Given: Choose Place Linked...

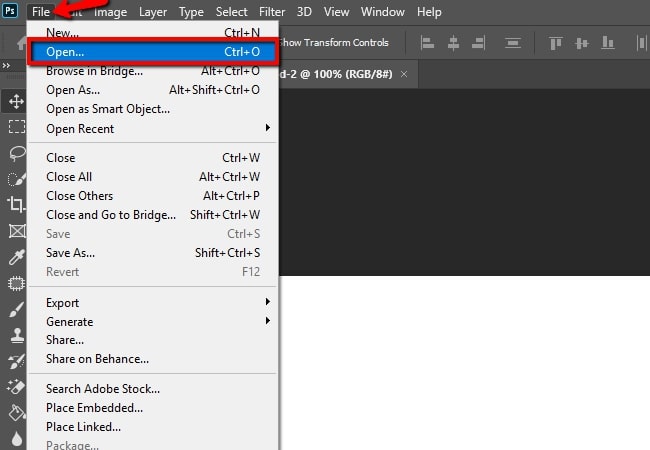Looking at the screenshot, I should [x=153, y=427].
